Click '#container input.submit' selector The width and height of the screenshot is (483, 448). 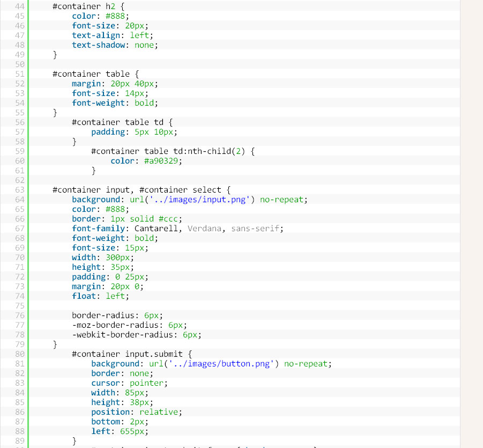(x=127, y=354)
